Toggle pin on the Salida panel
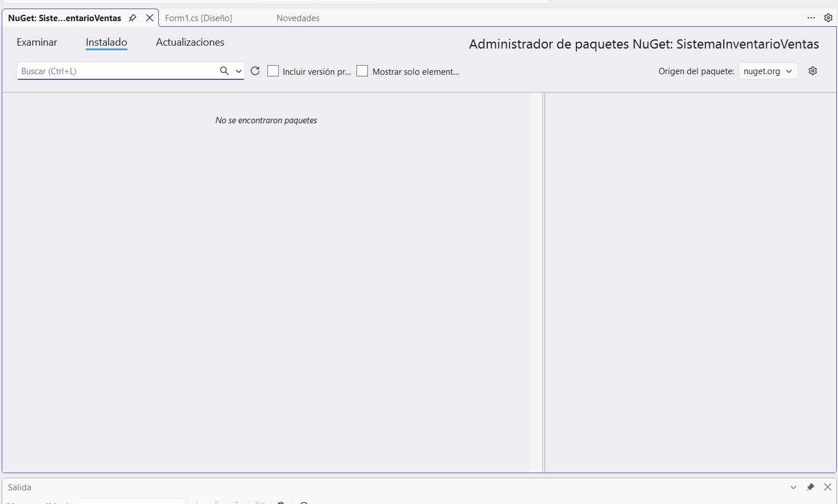This screenshot has height=504, width=838. [811, 487]
